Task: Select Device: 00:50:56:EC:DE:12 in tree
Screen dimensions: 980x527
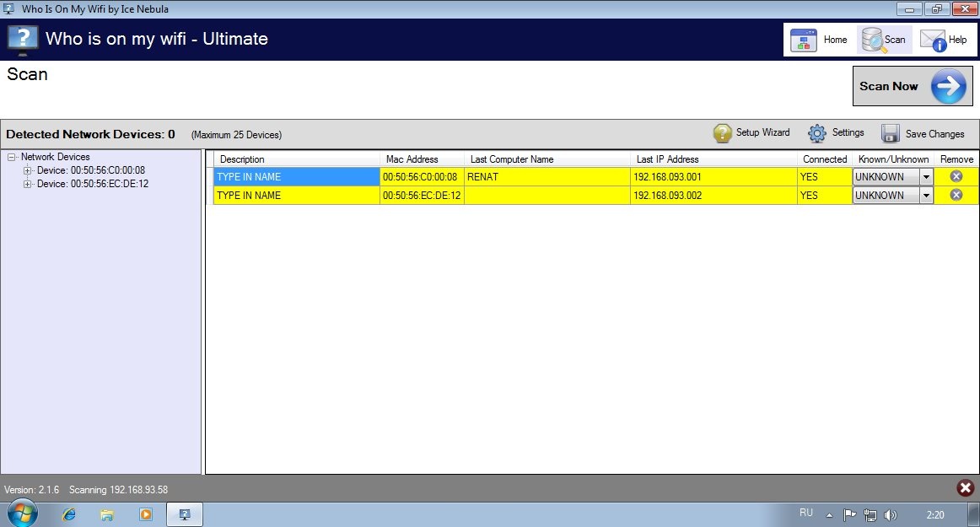Action: pos(93,184)
